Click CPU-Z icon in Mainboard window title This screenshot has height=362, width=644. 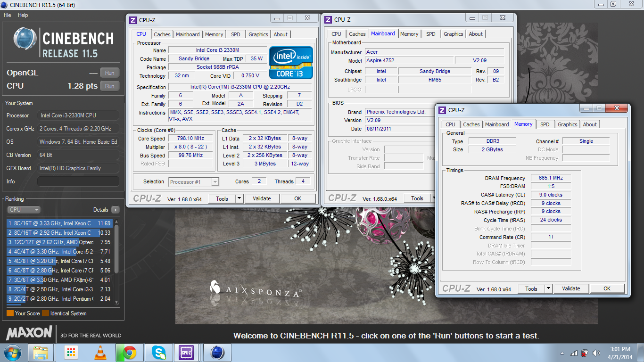[328, 20]
